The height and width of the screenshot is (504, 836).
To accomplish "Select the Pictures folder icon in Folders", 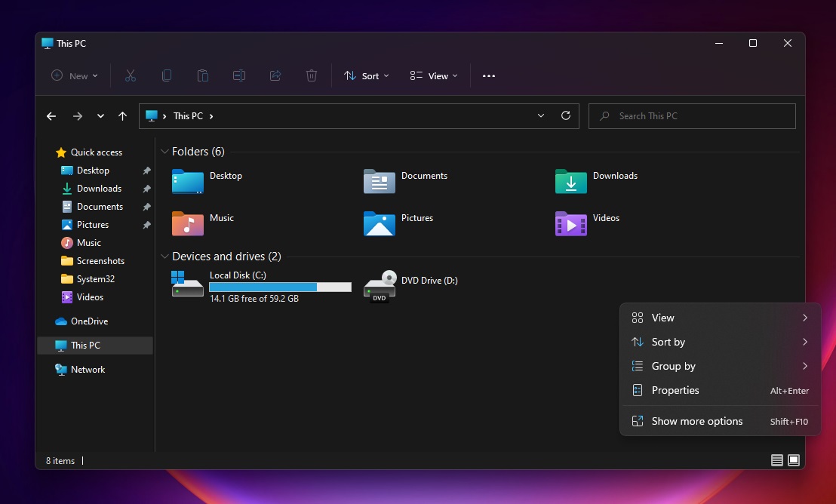I will (379, 223).
